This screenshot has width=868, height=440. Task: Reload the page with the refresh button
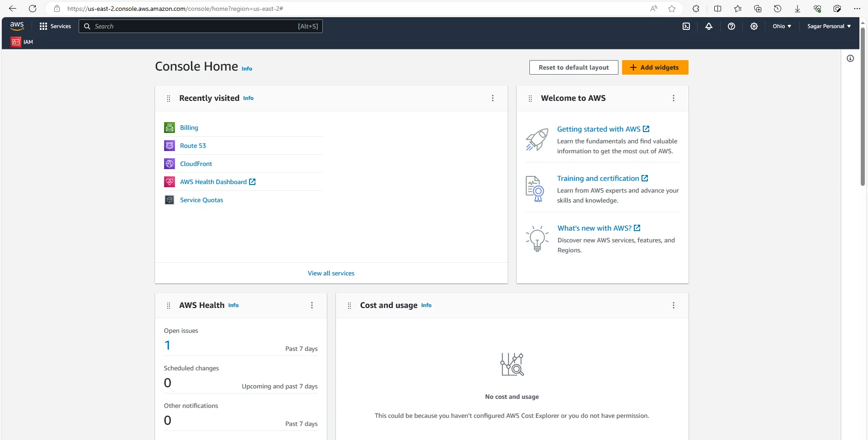click(33, 9)
